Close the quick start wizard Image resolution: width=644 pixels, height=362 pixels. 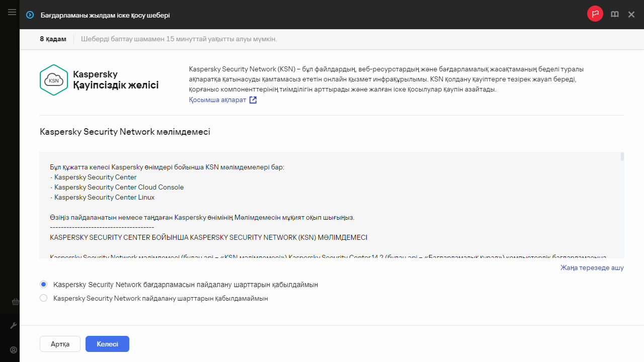point(631,15)
